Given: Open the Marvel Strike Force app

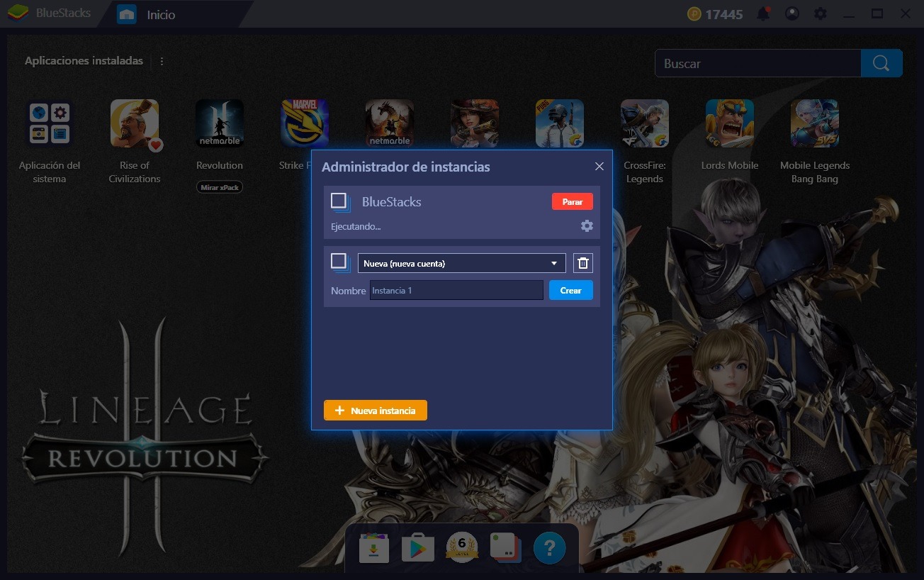Looking at the screenshot, I should [x=305, y=123].
